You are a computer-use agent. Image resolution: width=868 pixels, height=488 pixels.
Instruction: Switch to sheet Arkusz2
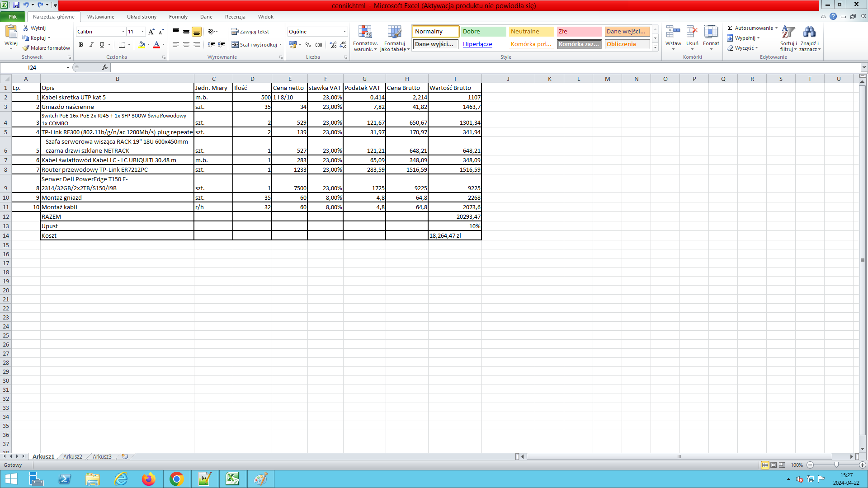click(73, 456)
